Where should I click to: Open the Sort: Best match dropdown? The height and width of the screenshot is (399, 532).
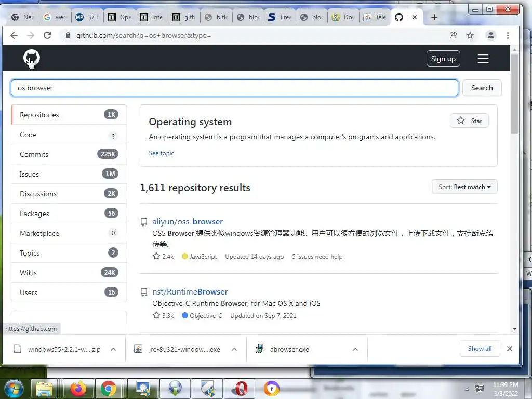(464, 187)
